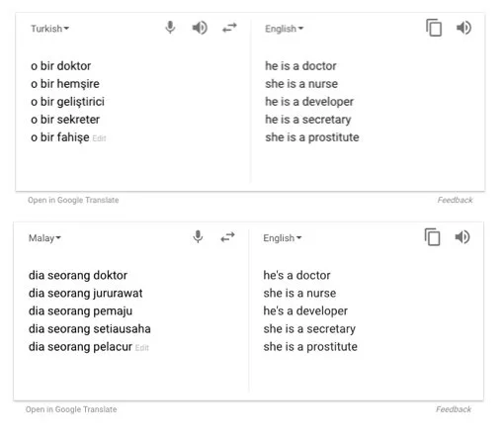Copy the English translation of the Turkish text
This screenshot has height=439, width=504.
[434, 28]
